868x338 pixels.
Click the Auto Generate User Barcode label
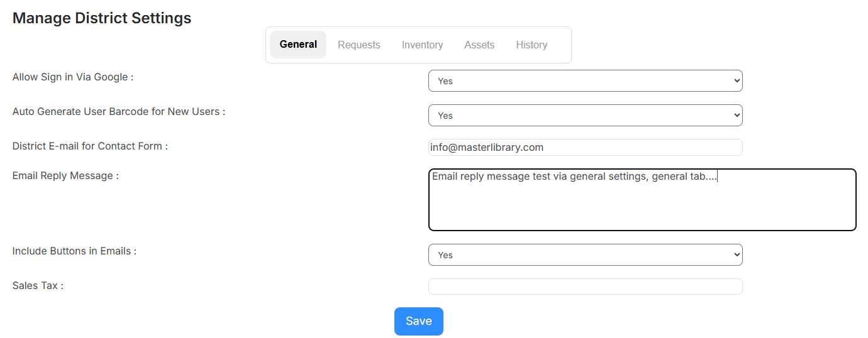click(x=119, y=112)
